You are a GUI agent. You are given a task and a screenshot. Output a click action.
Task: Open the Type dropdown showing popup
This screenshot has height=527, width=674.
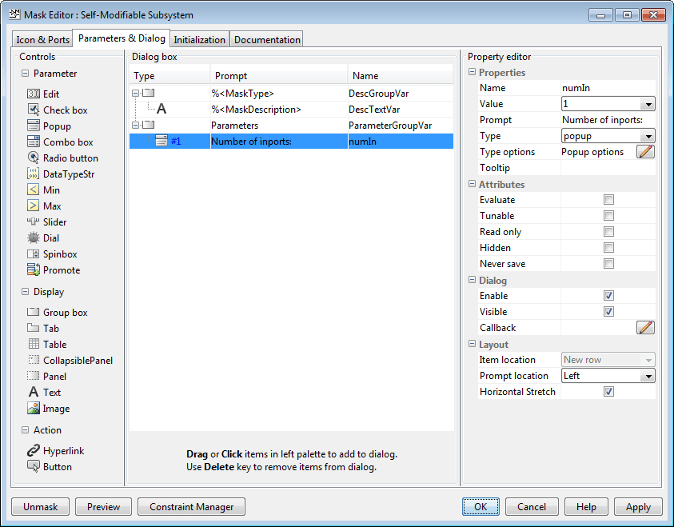(x=608, y=136)
